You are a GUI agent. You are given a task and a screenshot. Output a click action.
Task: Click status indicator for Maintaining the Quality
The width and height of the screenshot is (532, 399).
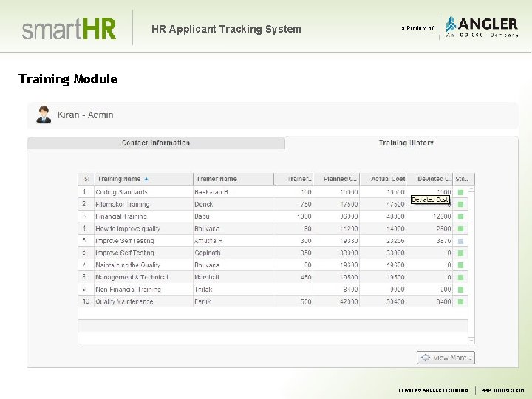[460, 265]
